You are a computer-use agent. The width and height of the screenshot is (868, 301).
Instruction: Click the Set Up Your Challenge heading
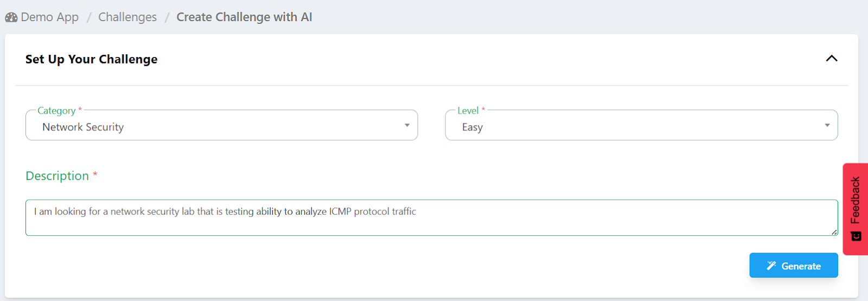[91, 59]
